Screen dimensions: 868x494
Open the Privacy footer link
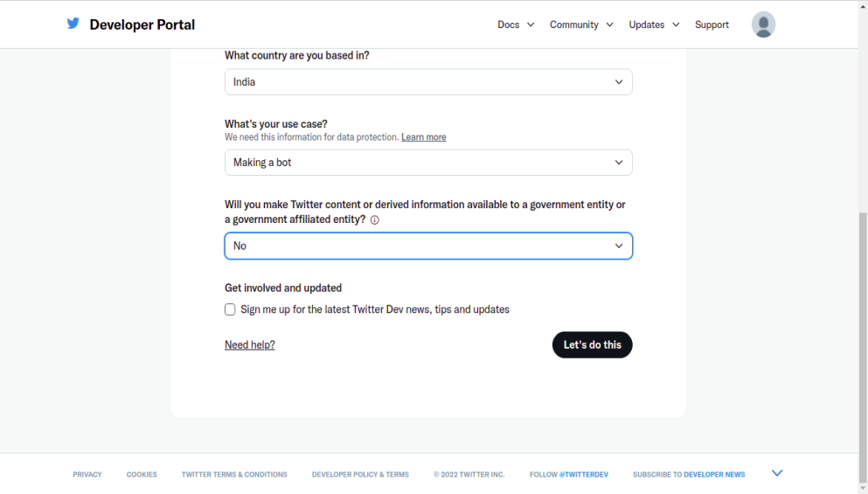(87, 475)
